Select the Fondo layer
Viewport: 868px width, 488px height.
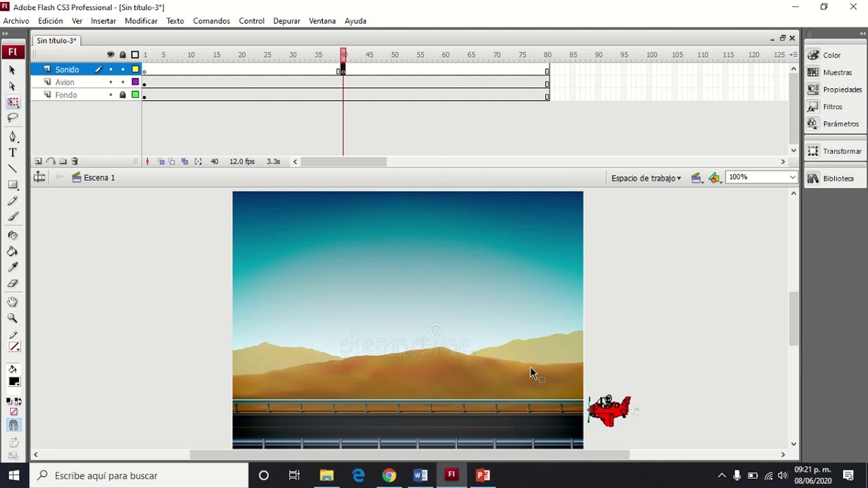coord(66,95)
